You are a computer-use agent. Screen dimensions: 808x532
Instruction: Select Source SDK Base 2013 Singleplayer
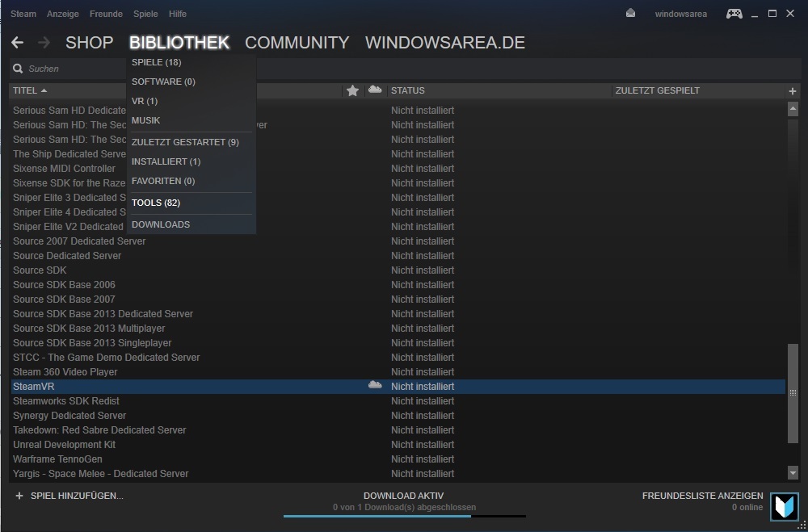[x=398, y=343]
